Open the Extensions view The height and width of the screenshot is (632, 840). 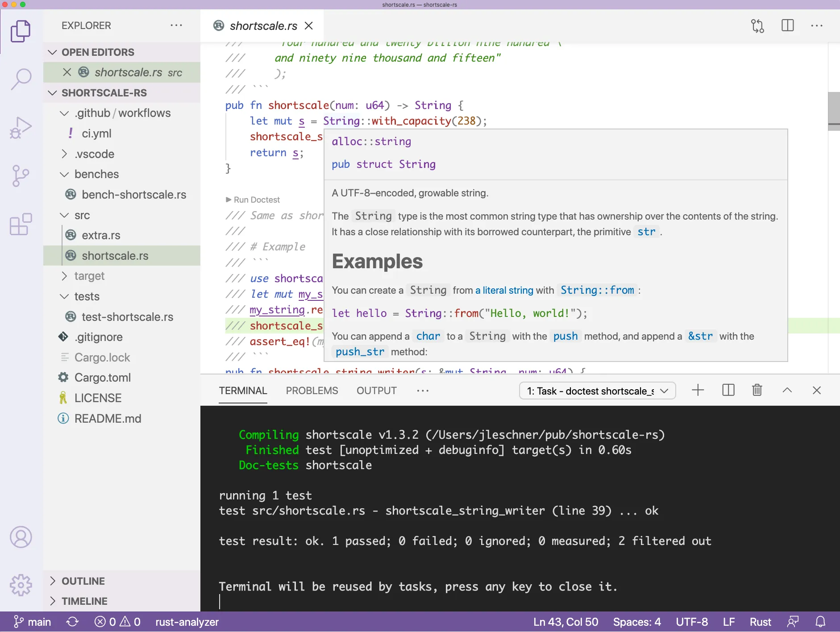[x=20, y=224]
